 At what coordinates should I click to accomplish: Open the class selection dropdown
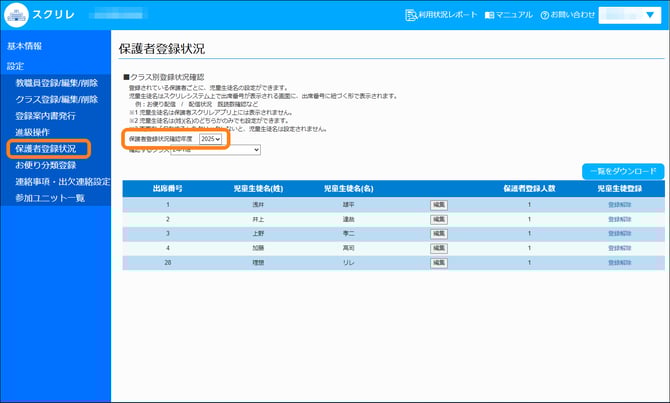215,150
